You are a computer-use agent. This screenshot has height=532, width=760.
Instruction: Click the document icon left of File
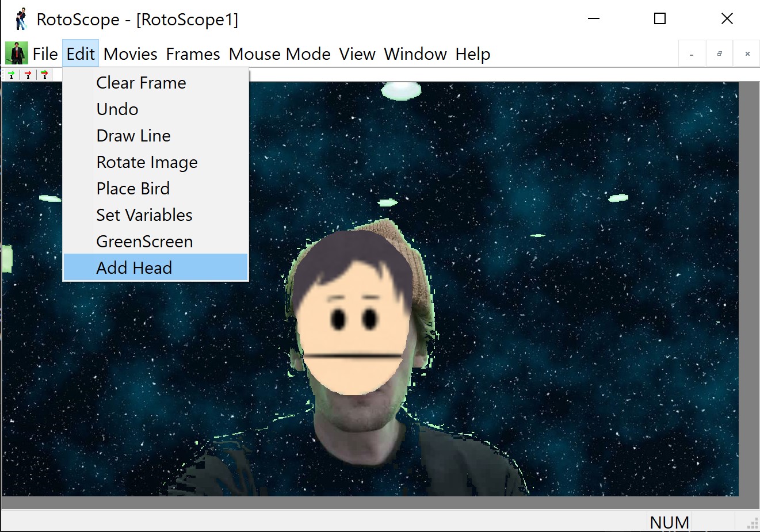point(16,54)
